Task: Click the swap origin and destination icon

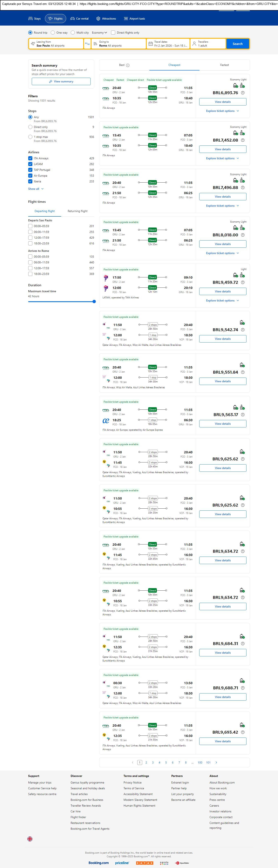Action: 87,44
